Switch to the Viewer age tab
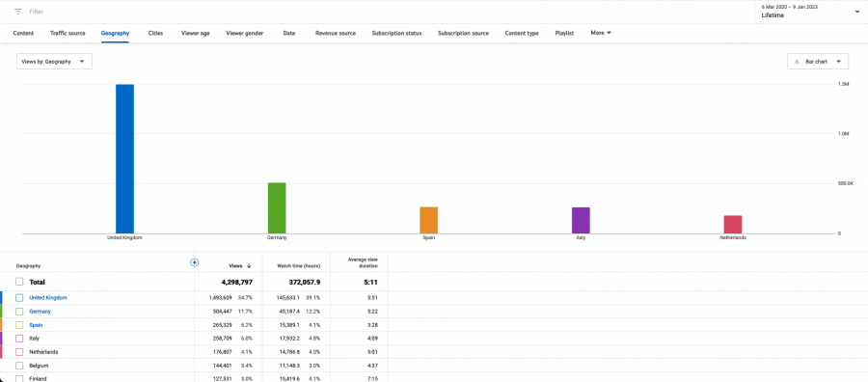This screenshot has width=868, height=382. [196, 33]
